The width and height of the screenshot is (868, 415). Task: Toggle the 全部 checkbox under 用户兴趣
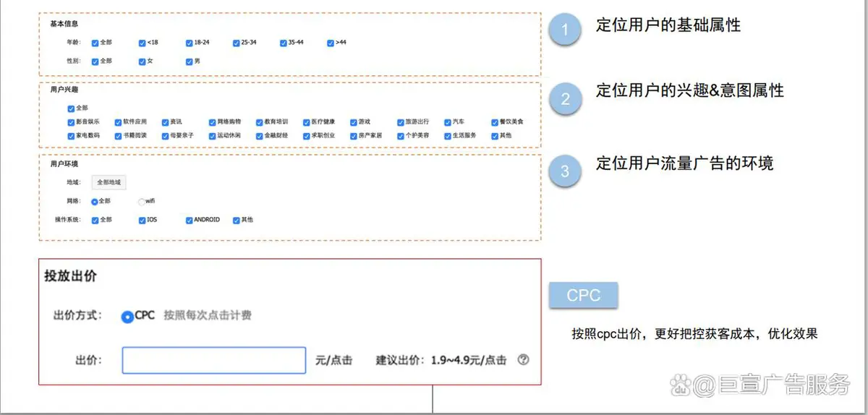(x=71, y=108)
